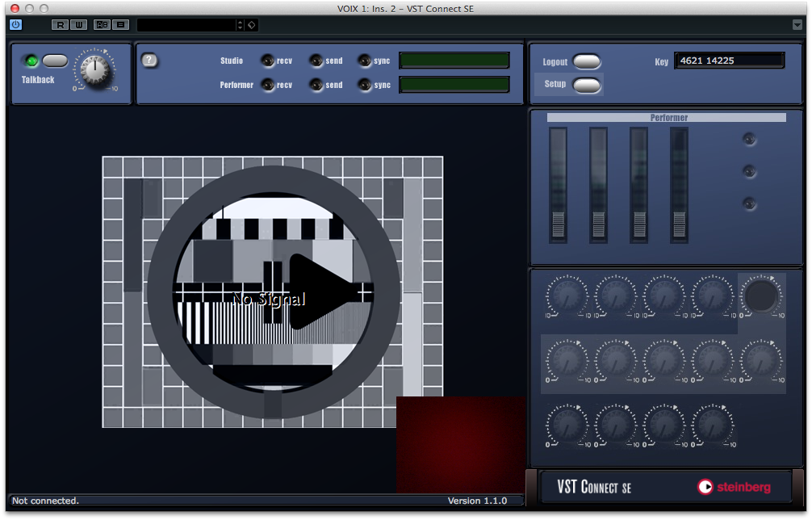Click third knob in top knob row
This screenshot has width=812, height=520.
664,296
